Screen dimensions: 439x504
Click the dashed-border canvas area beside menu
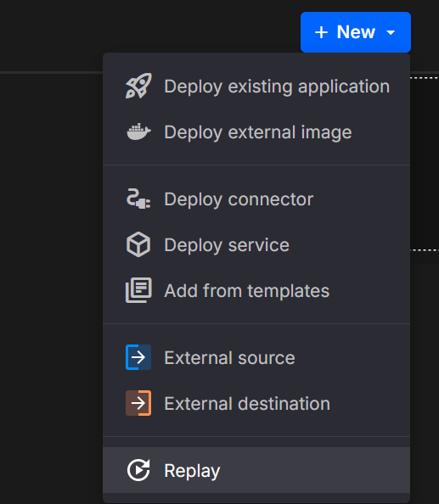point(425,164)
